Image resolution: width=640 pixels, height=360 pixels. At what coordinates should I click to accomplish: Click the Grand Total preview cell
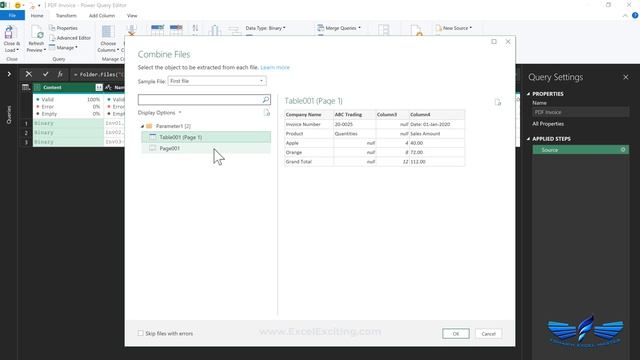click(x=309, y=162)
